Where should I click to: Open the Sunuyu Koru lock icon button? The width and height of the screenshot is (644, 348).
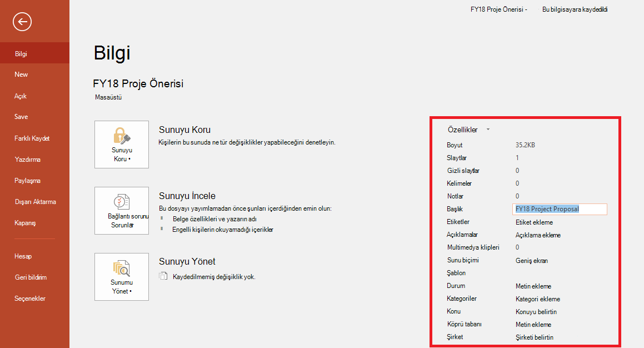[122, 144]
